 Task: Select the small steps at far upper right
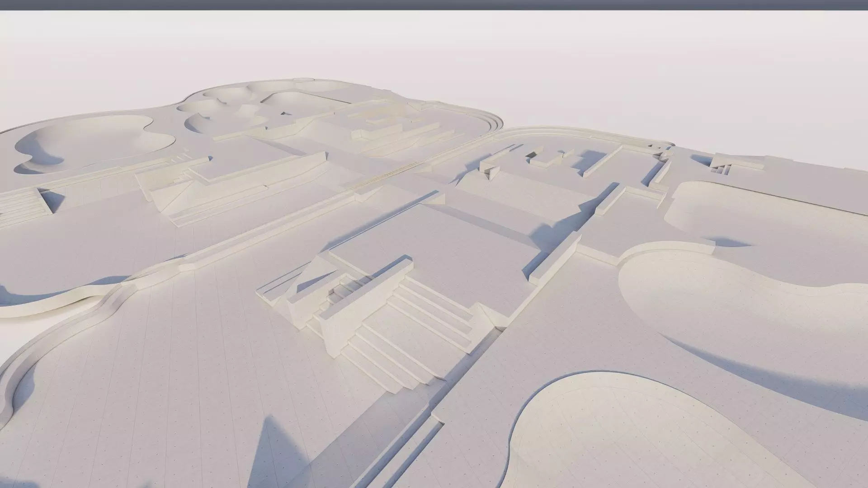coord(721,170)
